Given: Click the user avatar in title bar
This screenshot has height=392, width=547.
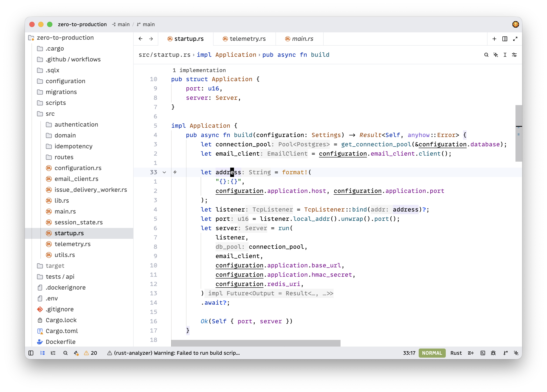Looking at the screenshot, I should click(x=515, y=24).
